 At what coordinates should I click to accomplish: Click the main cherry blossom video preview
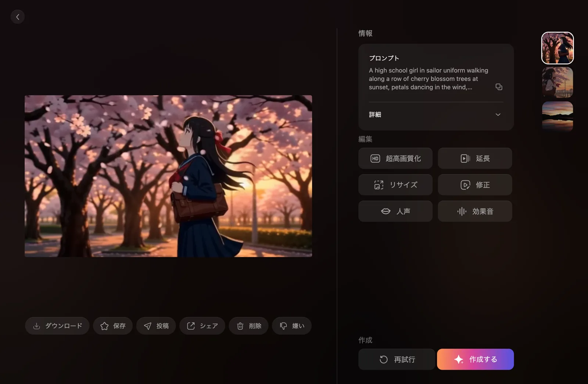(x=168, y=176)
